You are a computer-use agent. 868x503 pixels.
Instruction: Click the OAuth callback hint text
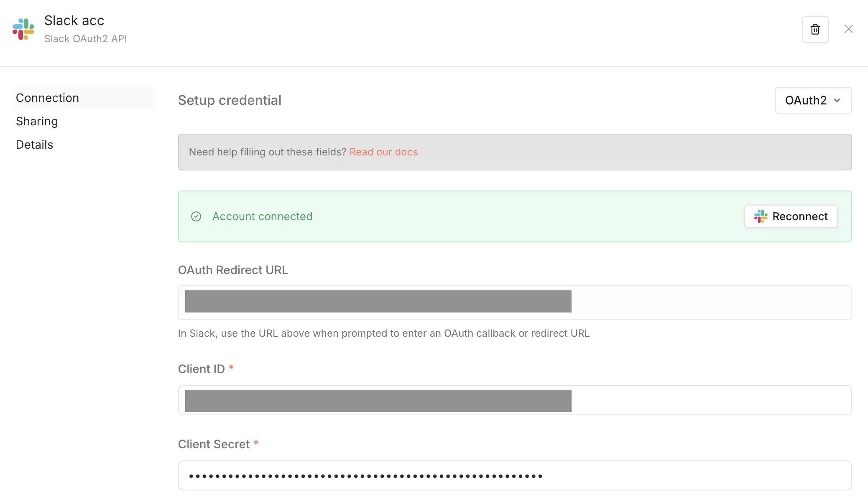[383, 333]
